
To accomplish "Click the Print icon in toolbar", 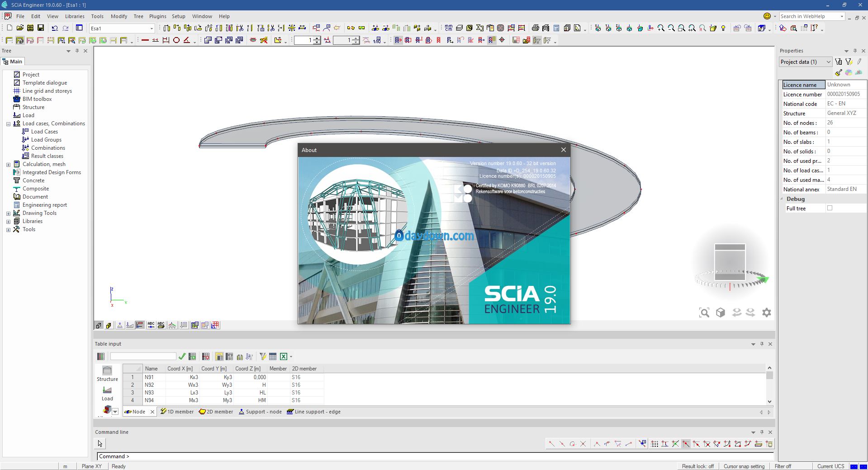I will click(536, 28).
